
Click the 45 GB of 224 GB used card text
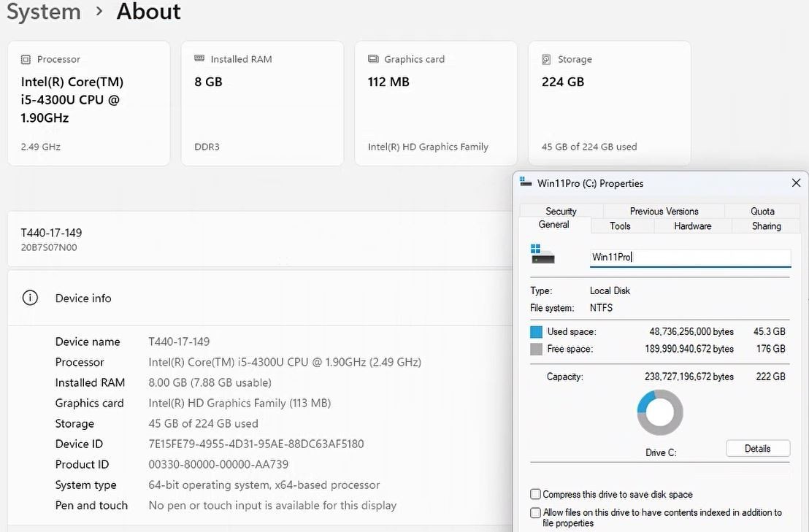pos(589,147)
